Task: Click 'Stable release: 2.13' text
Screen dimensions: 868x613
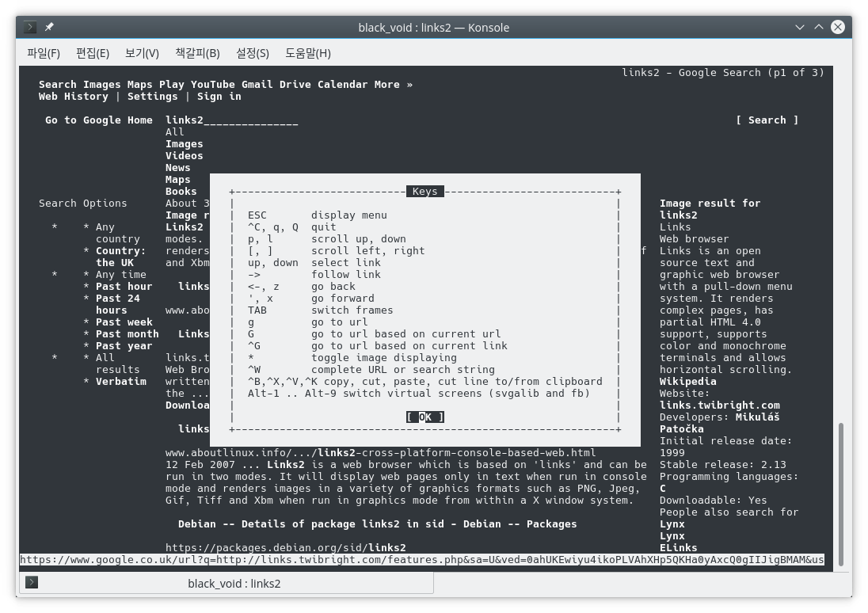Action: pyautogui.click(x=723, y=465)
